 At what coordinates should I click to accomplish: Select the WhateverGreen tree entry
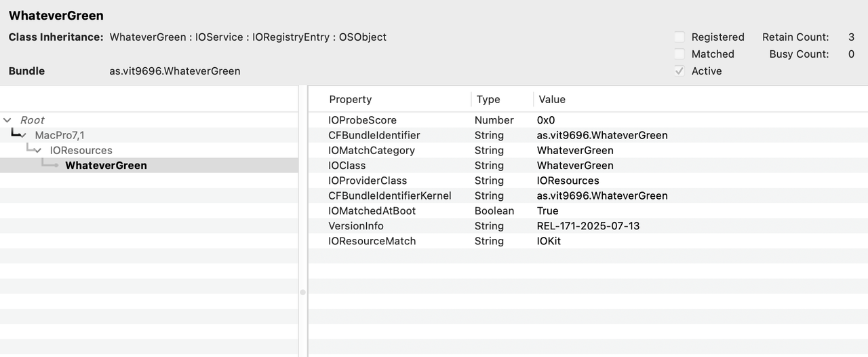pyautogui.click(x=106, y=166)
